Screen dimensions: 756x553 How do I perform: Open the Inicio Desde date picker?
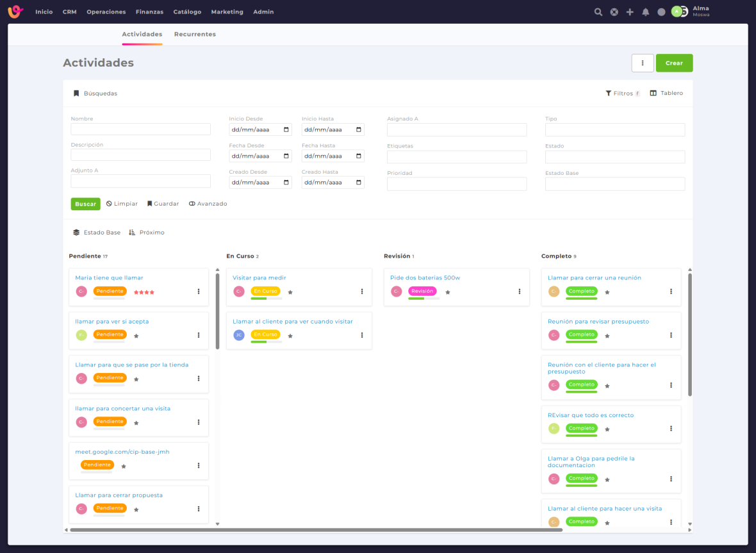tap(286, 129)
